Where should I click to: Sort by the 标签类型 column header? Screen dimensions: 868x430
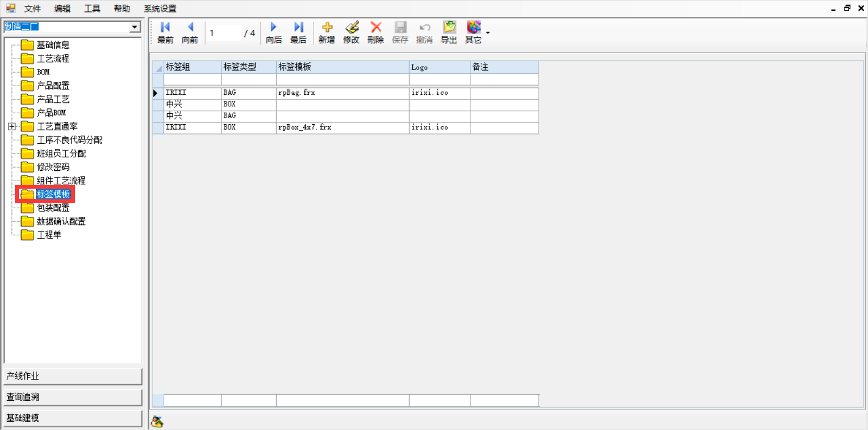248,67
